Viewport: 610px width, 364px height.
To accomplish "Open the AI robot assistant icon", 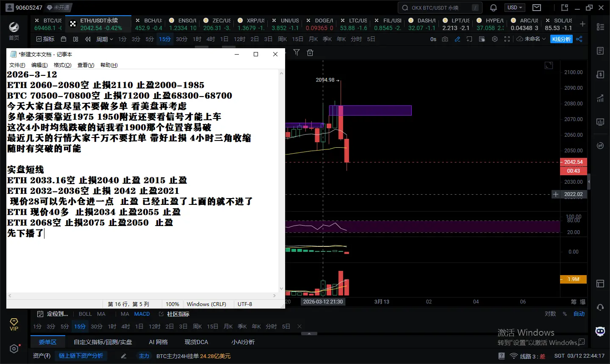I will click(x=600, y=331).
